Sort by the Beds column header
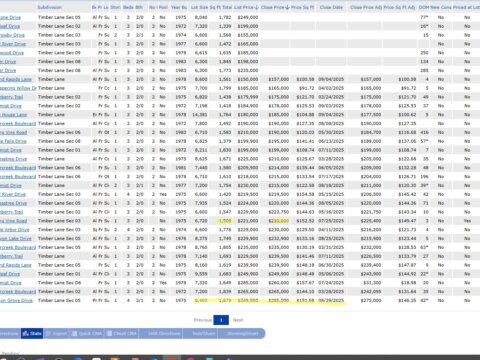Screen dimensions: 480x360 click(128, 7)
